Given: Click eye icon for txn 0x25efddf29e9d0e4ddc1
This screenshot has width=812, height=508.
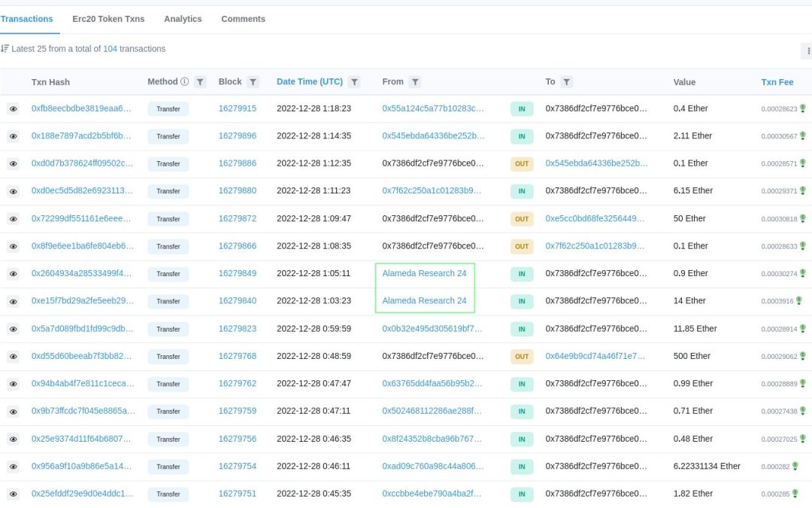Looking at the screenshot, I should click(x=13, y=494).
